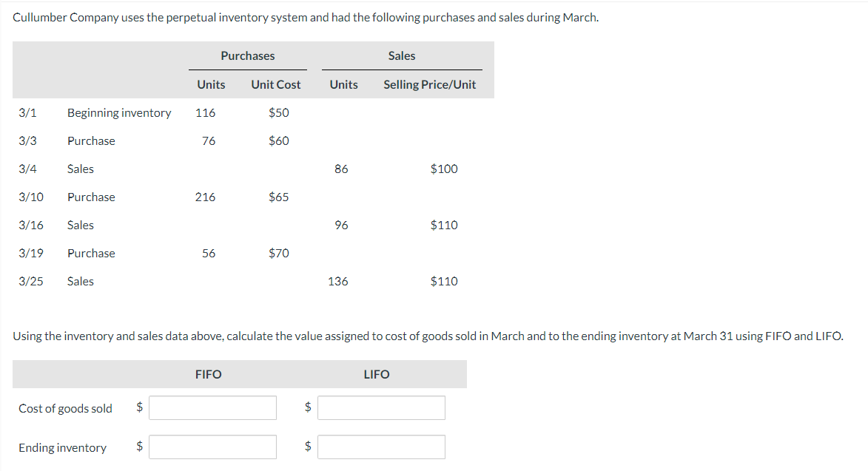This screenshot has width=868, height=471.
Task: Select the 3/4 Sales row label
Action: (x=80, y=169)
